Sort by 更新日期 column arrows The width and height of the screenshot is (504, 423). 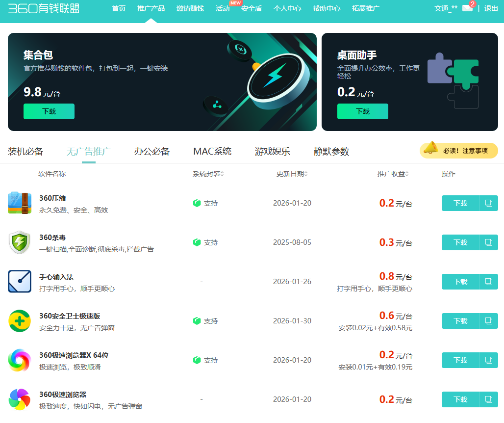[x=306, y=174]
